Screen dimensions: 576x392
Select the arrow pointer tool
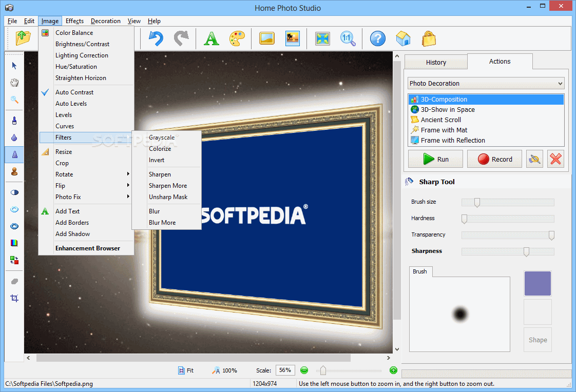14,66
